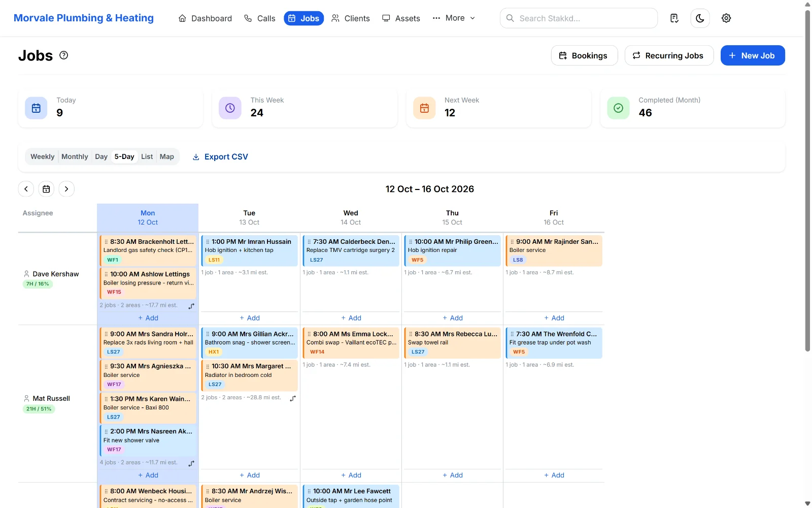Click the Jobs help question mark icon
This screenshot has width=812, height=508.
pos(64,55)
